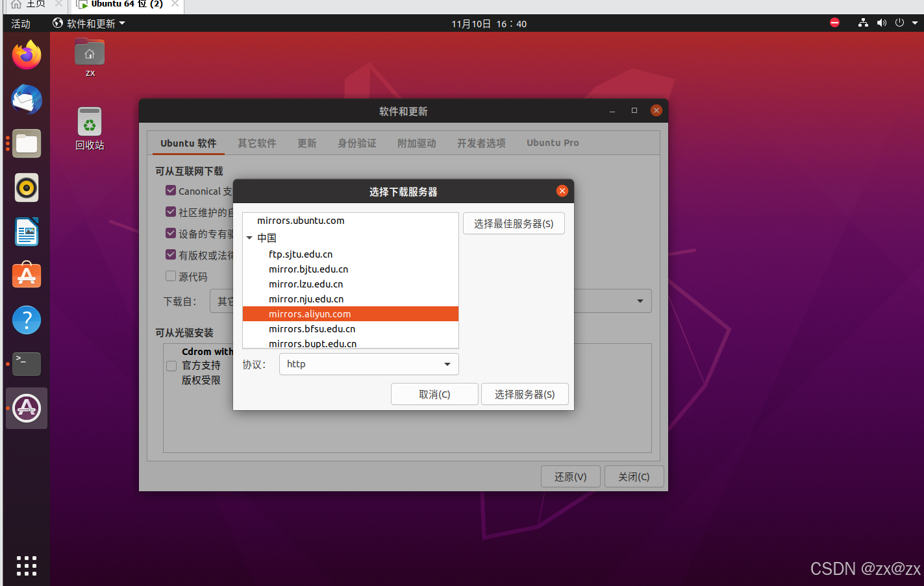Launch LibreOffice Writer from the dock
924x586 pixels.
27,232
